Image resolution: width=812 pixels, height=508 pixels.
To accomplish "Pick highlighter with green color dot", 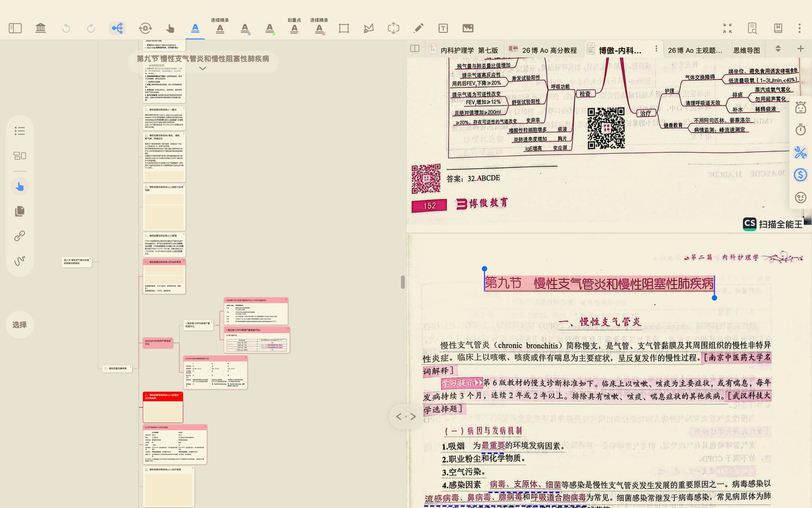I will pyautogui.click(x=270, y=28).
